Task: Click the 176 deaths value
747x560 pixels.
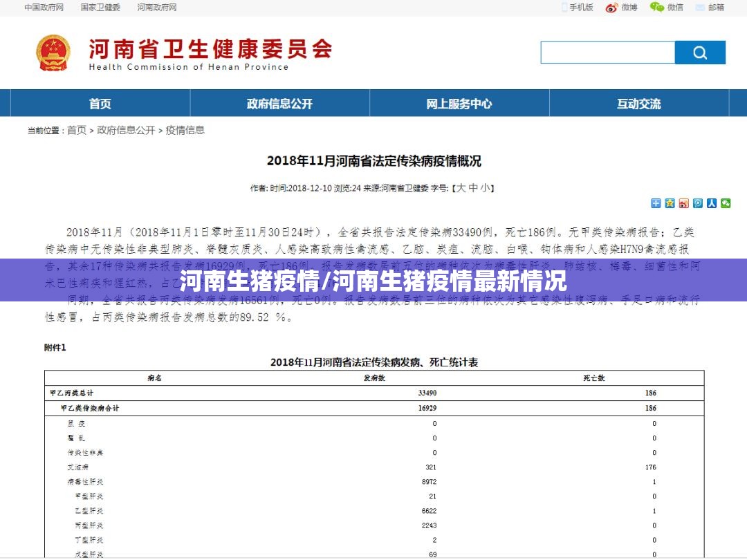Action: (x=651, y=467)
